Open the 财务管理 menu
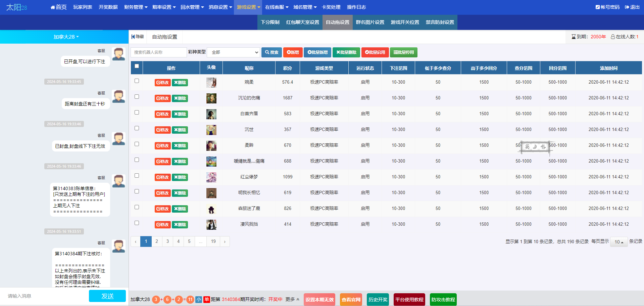This screenshot has height=306, width=644. (x=136, y=7)
